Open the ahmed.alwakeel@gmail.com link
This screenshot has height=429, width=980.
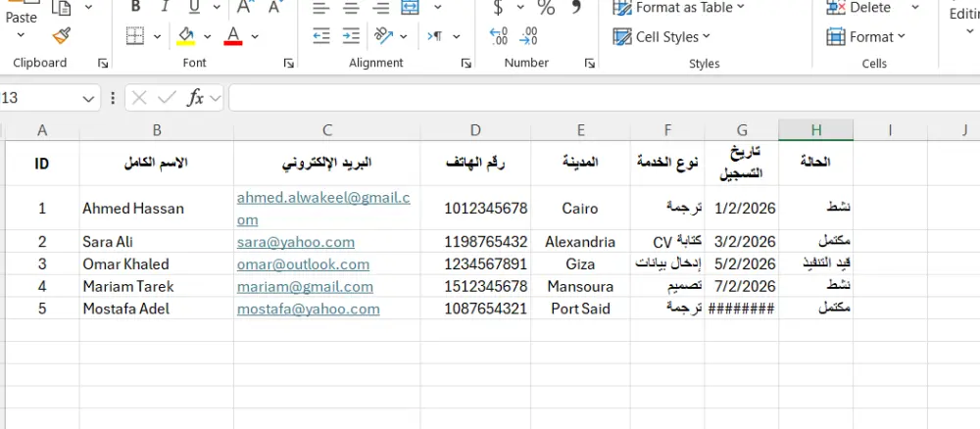(323, 209)
